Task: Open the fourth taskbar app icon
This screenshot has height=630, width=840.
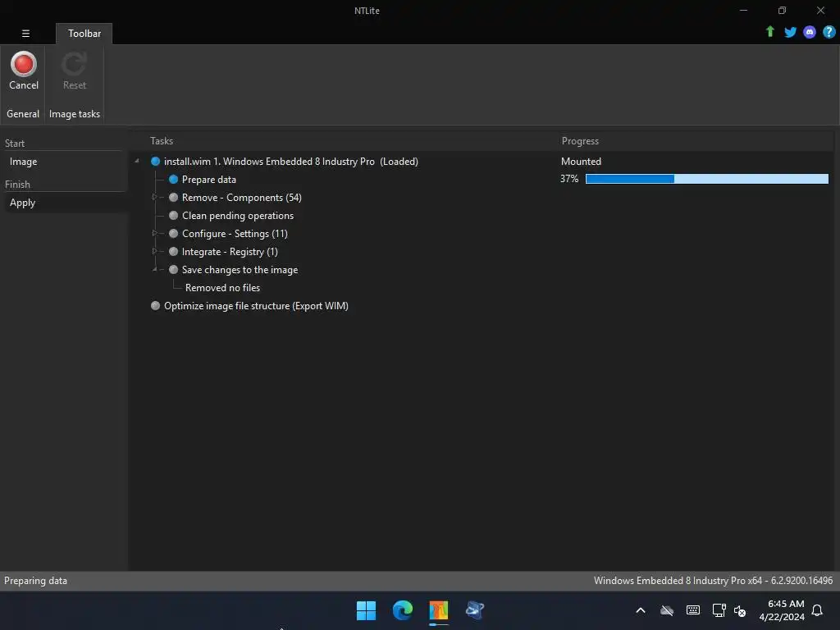Action: tap(475, 610)
